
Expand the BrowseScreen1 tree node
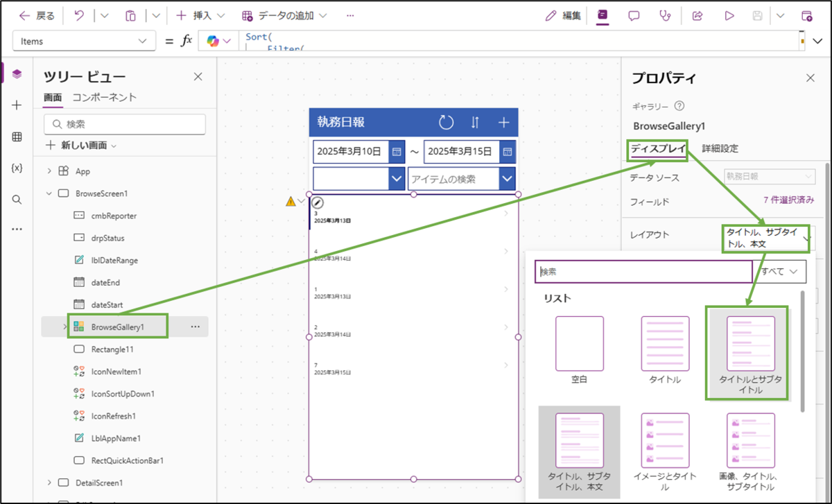point(49,193)
